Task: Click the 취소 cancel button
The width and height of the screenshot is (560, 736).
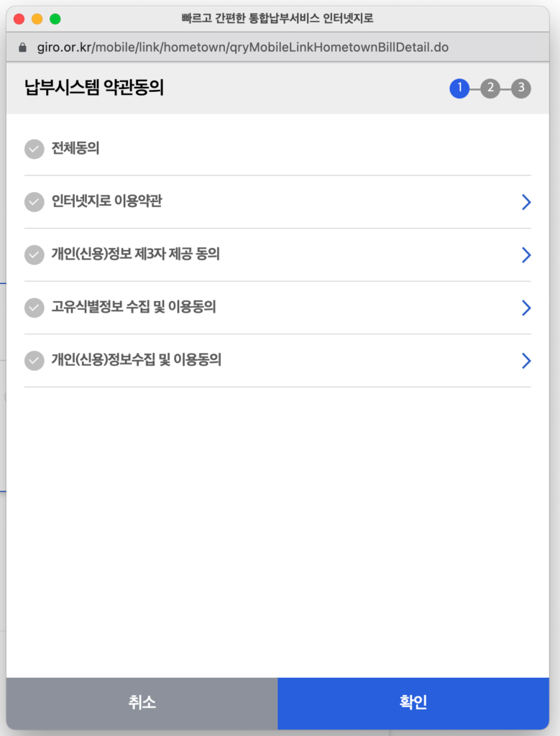Action: [142, 703]
